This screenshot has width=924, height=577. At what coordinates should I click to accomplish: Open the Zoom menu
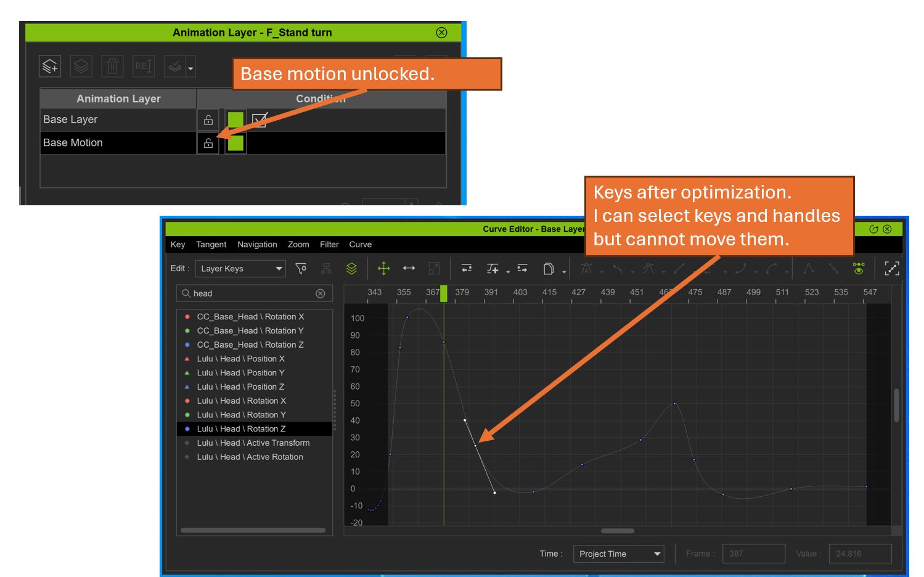tap(298, 245)
